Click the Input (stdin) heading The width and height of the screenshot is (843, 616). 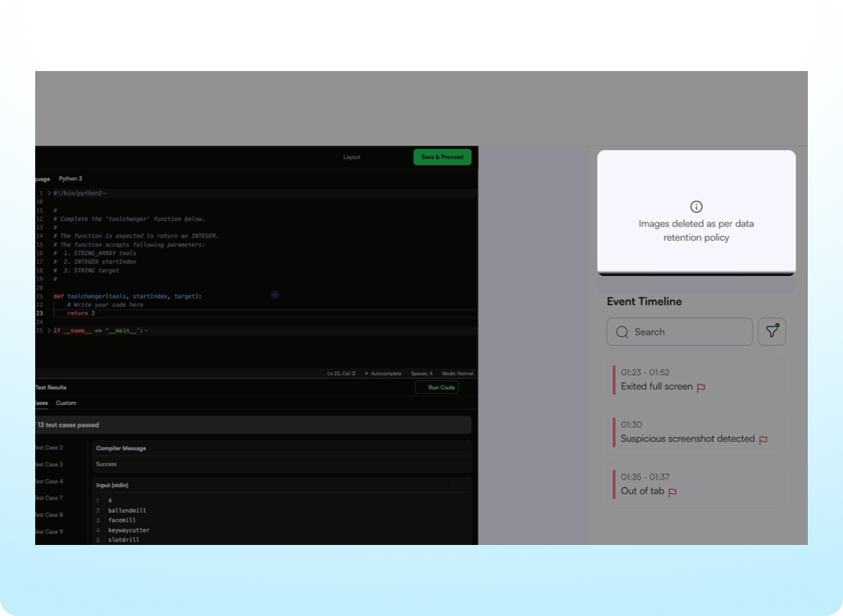tap(112, 486)
